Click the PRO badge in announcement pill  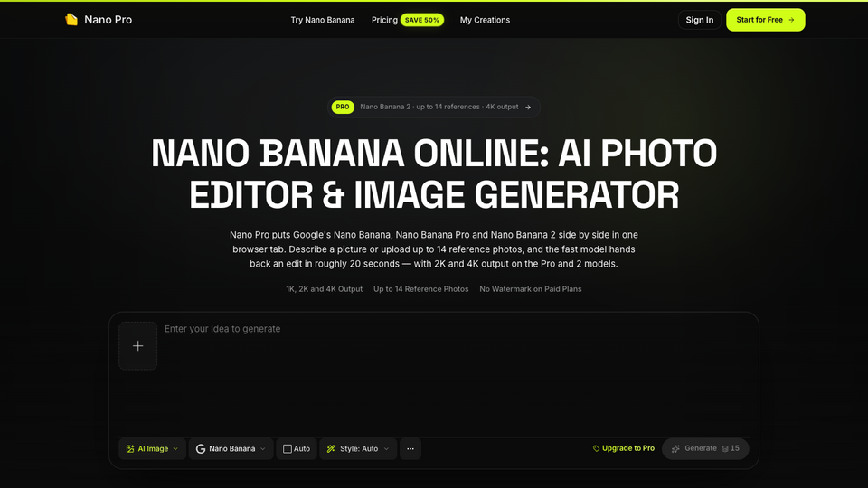point(343,107)
